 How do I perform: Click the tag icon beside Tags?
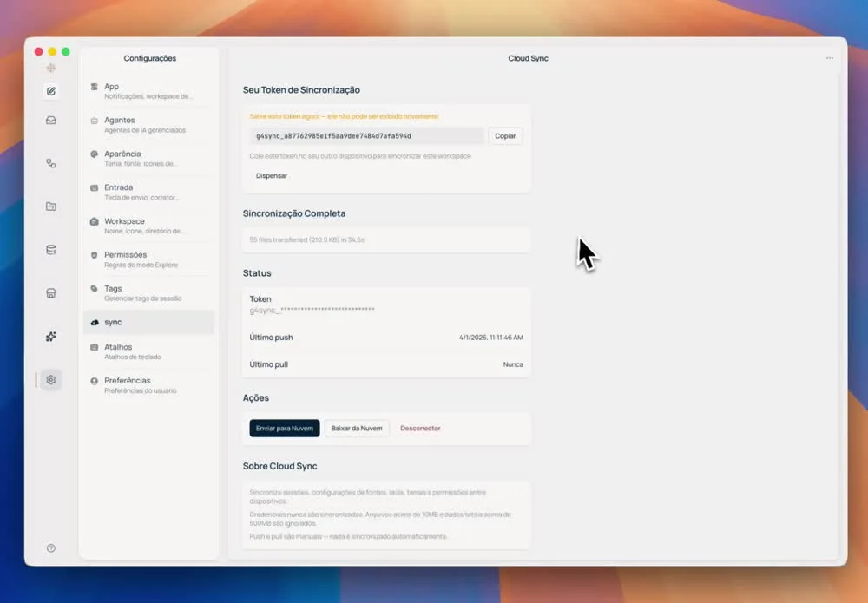(x=94, y=289)
